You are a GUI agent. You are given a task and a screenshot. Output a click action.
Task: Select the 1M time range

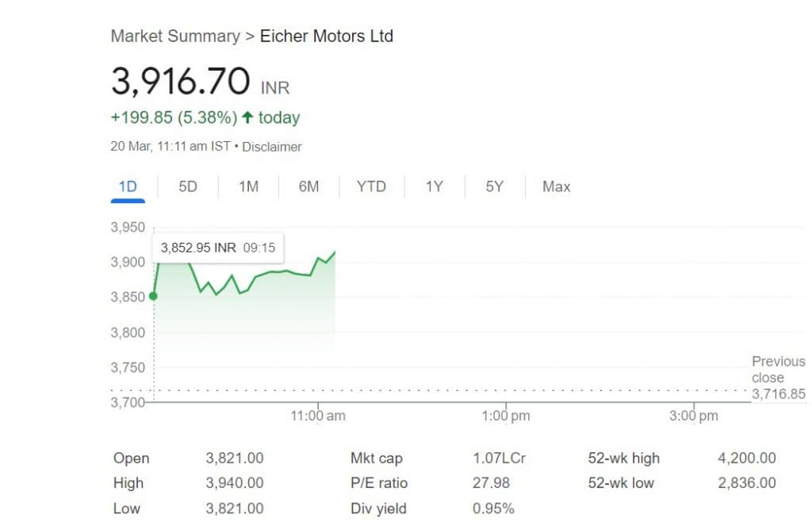[x=248, y=186]
